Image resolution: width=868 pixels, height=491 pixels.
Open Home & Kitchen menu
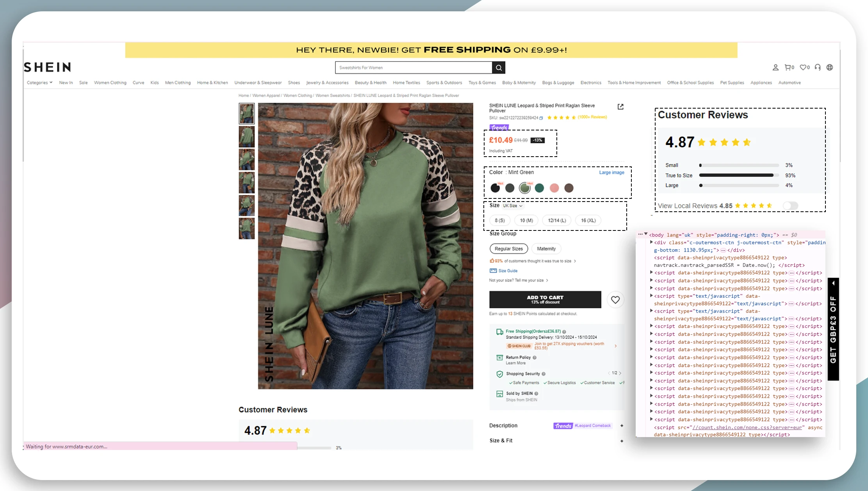[212, 83]
